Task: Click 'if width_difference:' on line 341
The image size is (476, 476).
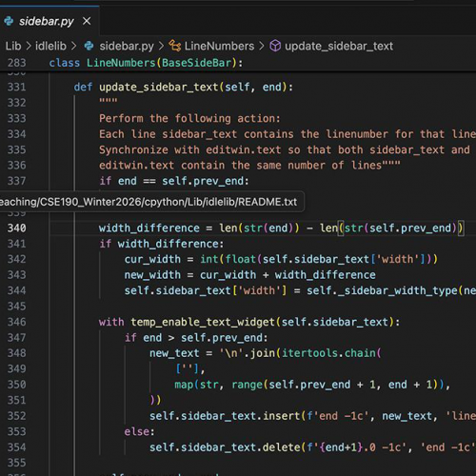Action: click(x=162, y=244)
